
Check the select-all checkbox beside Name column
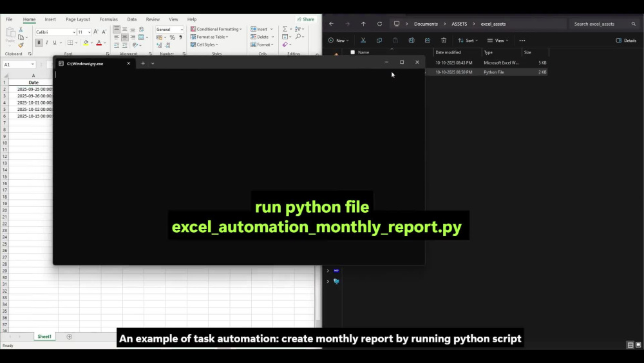[x=352, y=52]
